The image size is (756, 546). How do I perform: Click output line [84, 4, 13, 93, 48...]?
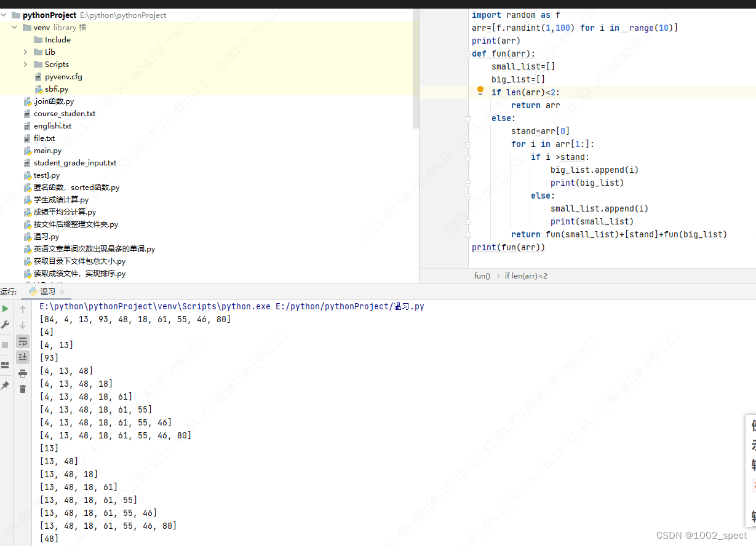[135, 319]
